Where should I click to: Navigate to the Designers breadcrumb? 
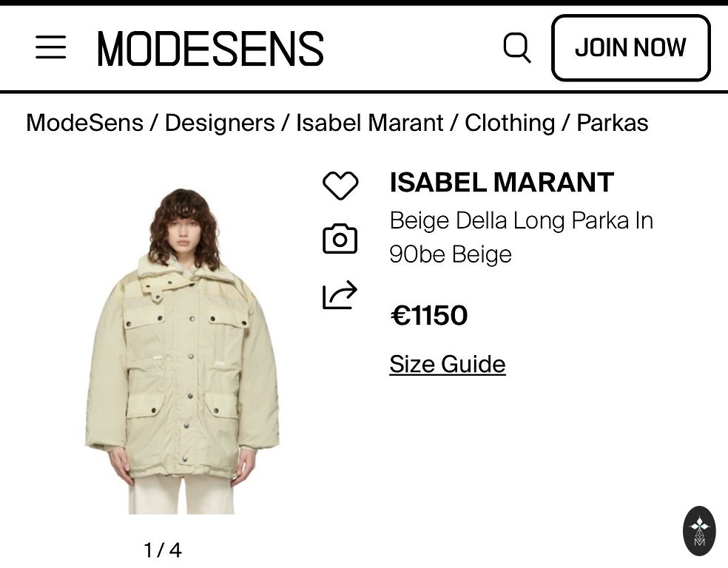219,123
